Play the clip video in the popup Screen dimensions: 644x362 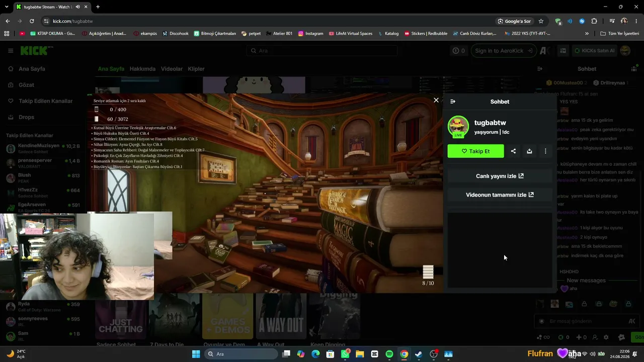(x=265, y=193)
